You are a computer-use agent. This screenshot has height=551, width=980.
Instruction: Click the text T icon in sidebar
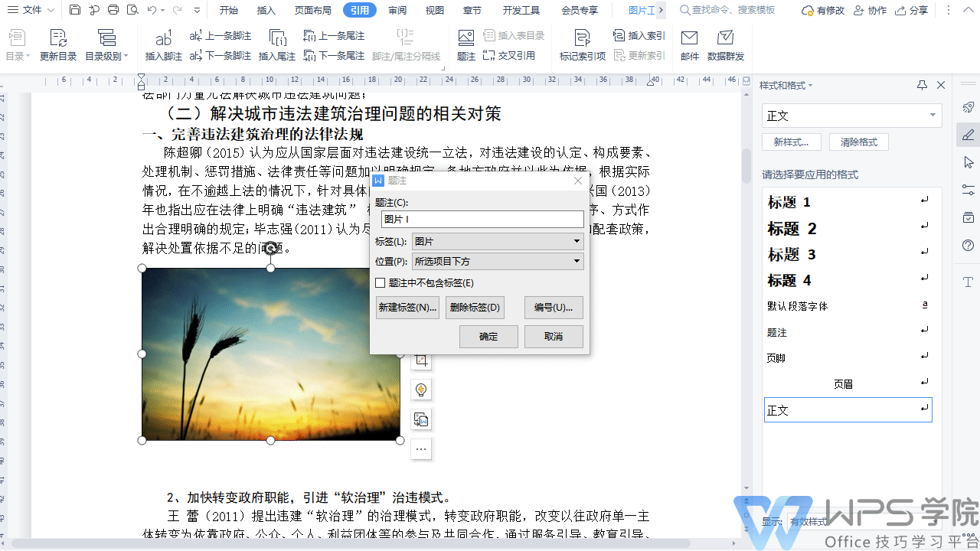click(x=969, y=282)
